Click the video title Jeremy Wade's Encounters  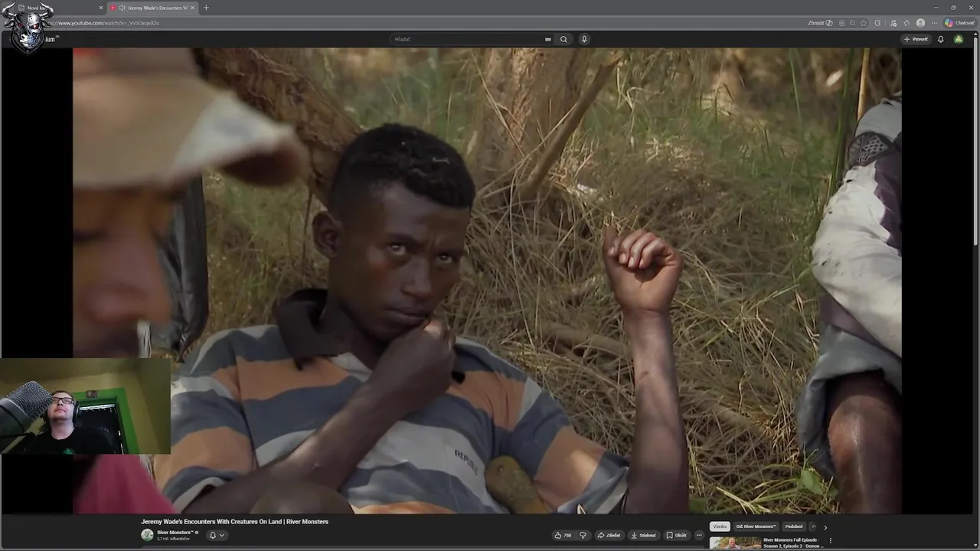tap(234, 522)
